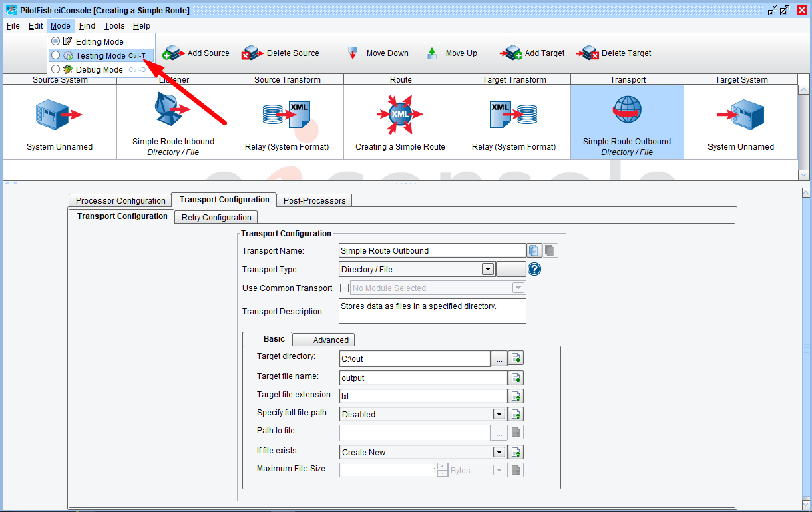The width and height of the screenshot is (812, 512).
Task: Switch to the Post-Processors tab
Action: point(314,200)
